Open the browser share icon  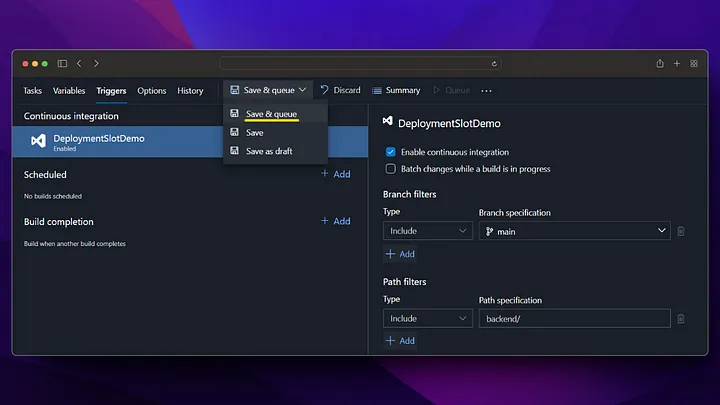coord(660,63)
